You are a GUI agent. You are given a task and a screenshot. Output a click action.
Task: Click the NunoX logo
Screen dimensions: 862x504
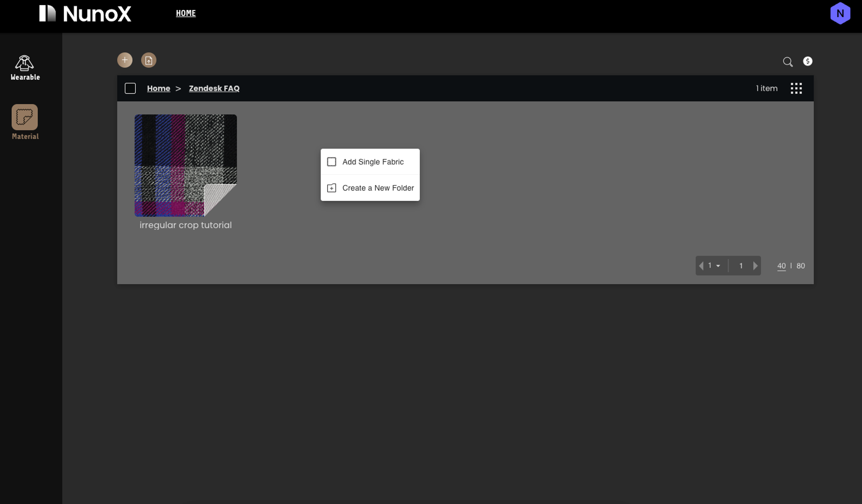pos(85,13)
